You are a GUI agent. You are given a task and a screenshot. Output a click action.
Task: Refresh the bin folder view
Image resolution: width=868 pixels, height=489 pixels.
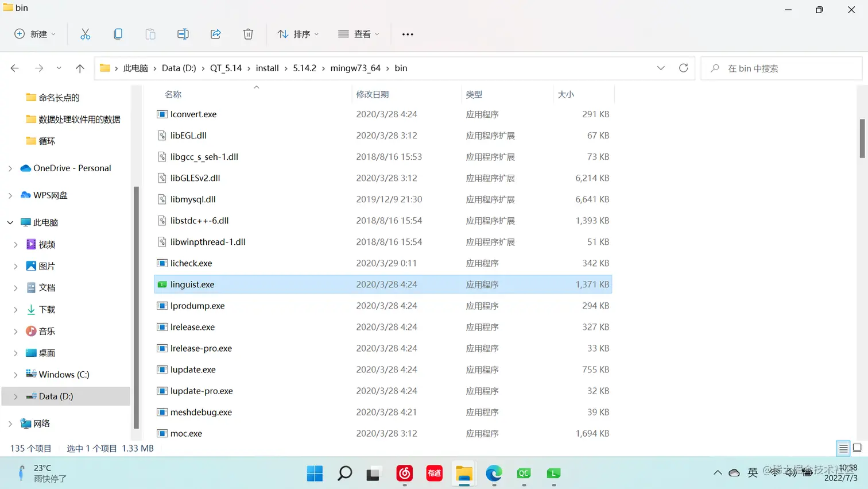pos(683,68)
